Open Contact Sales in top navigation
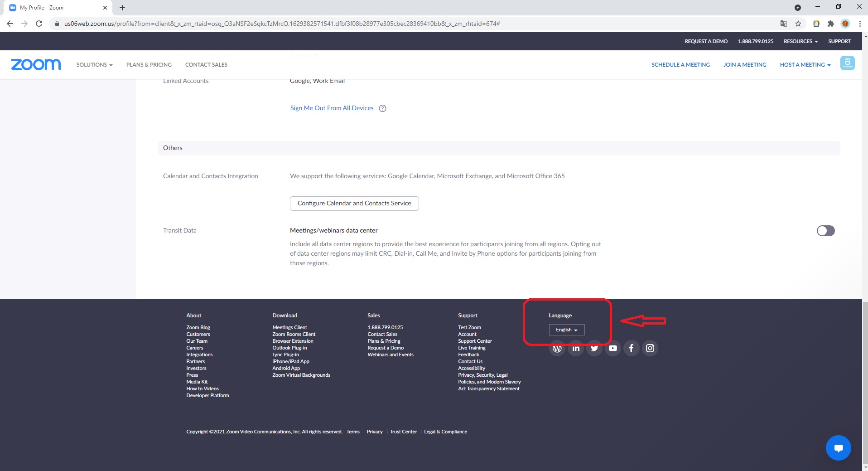868x471 pixels. pyautogui.click(x=206, y=65)
